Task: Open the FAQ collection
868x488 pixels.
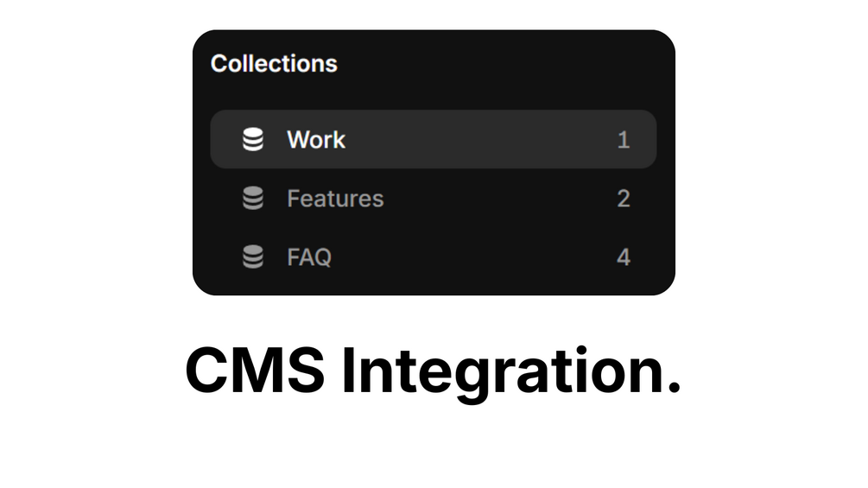Action: 309,257
